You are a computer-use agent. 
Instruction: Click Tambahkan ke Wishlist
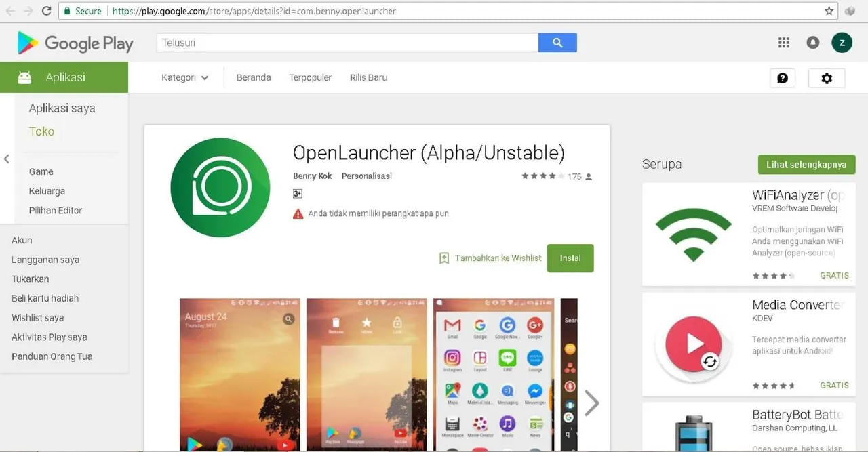[x=490, y=258]
